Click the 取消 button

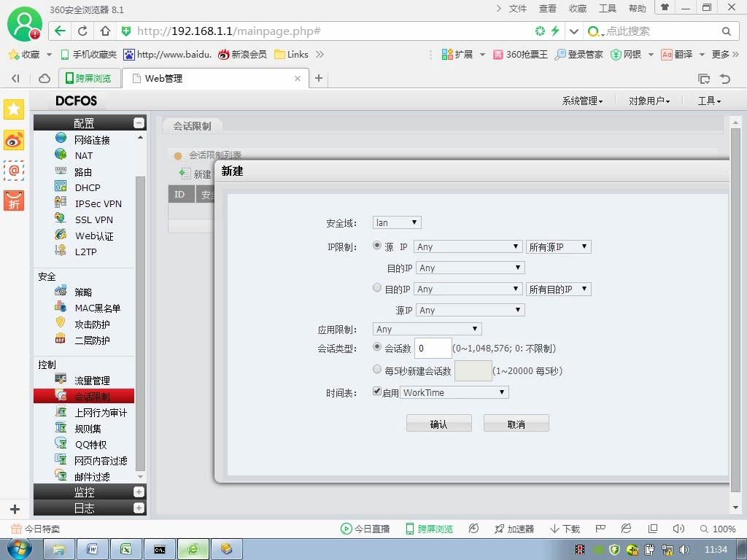[516, 424]
